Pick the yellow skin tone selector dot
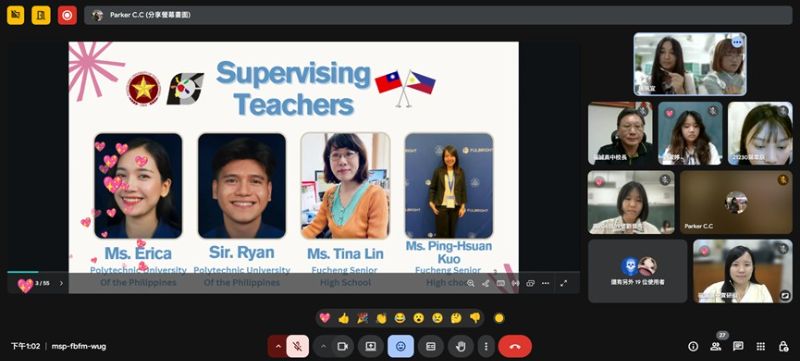Screen dimensions: 800x361 [499, 318]
